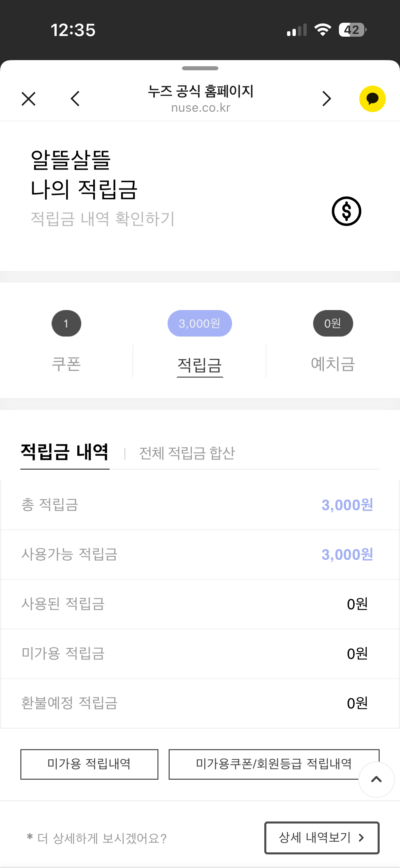Close the in-app browser with X icon

(28, 99)
